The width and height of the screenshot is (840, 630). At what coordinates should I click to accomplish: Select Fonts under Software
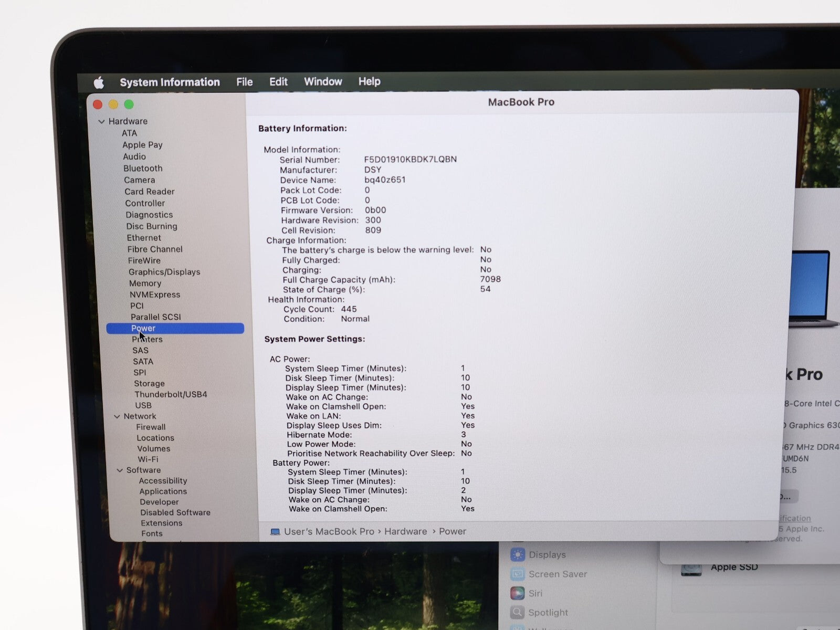(152, 533)
